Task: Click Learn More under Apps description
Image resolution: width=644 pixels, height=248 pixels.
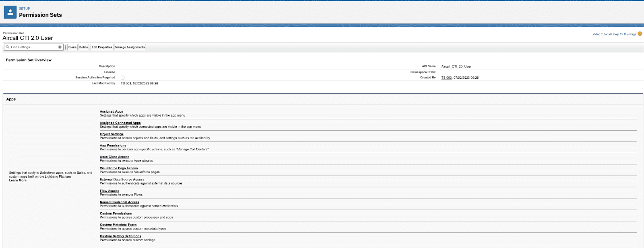Action: click(18, 180)
